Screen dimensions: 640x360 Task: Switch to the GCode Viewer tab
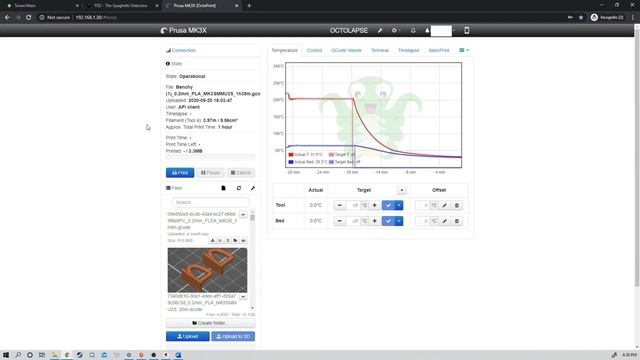coord(347,50)
